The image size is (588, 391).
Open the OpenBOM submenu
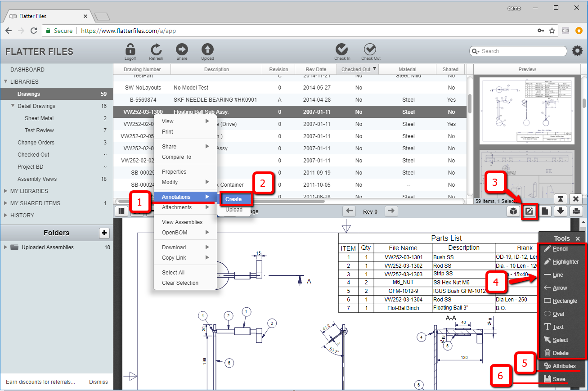point(185,233)
